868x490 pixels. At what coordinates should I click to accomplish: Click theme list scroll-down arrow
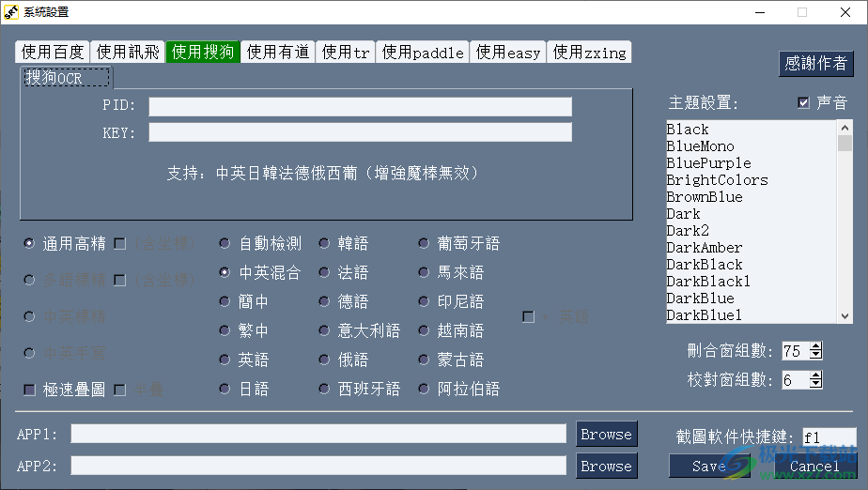click(845, 316)
